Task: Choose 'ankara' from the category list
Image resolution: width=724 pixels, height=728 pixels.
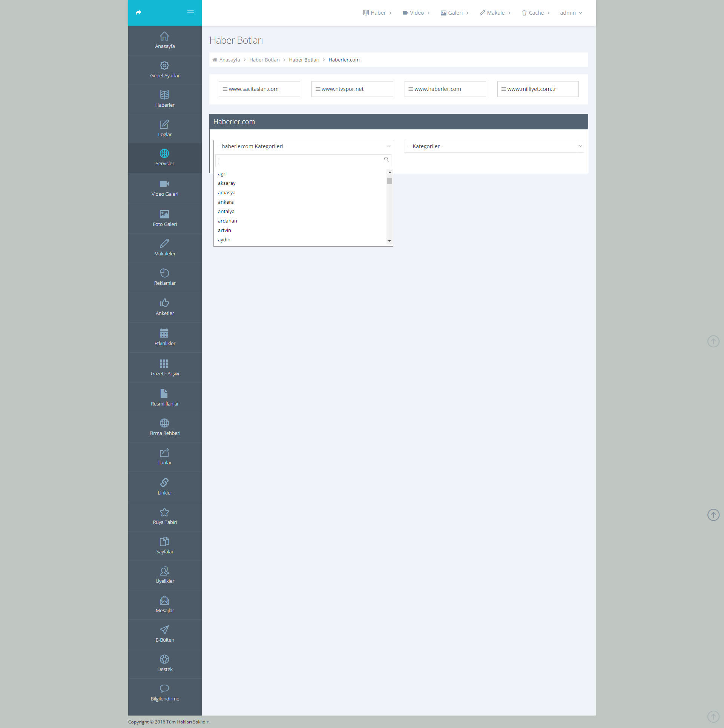Action: click(x=300, y=202)
